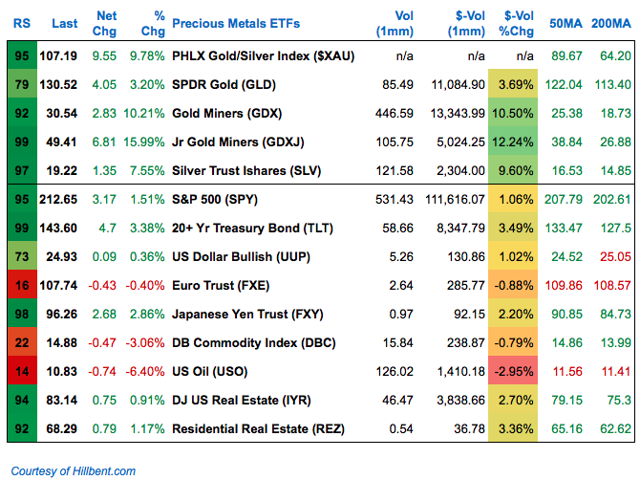Select PHLX Gold/Silver Index ($XAU) row name
Viewport: 640px width, 480px height.
(263, 56)
